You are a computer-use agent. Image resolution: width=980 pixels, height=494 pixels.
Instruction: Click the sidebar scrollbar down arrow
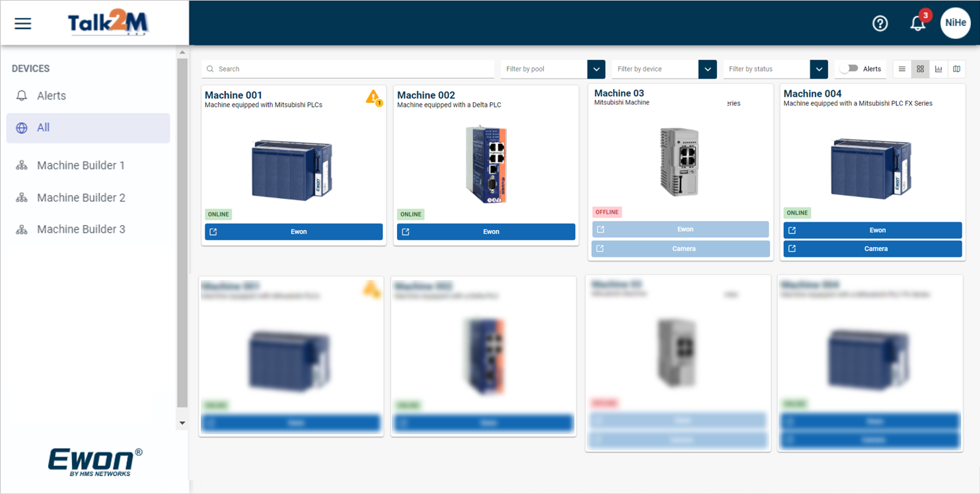click(x=182, y=423)
